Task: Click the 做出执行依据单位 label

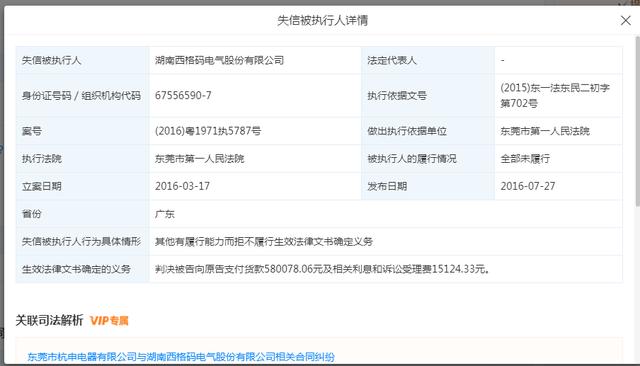Action: (x=407, y=131)
